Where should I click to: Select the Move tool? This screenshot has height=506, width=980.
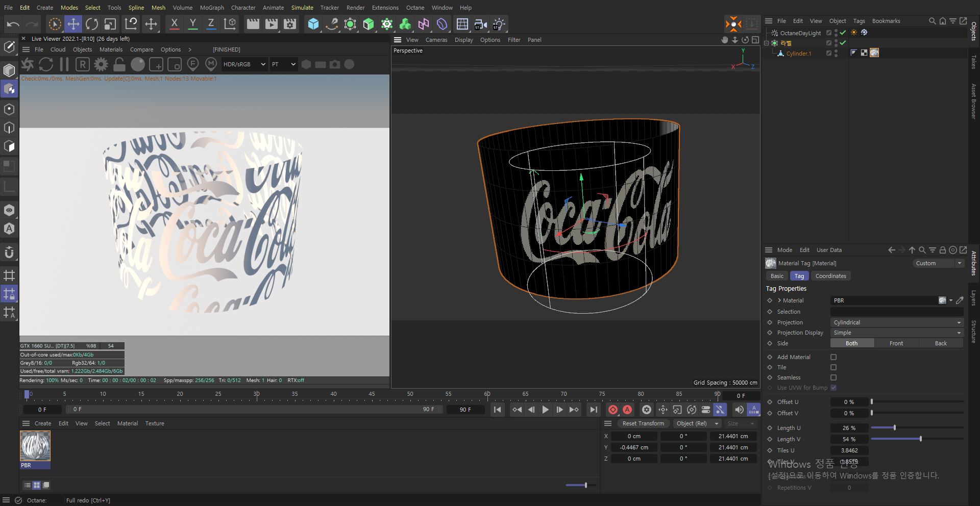pyautogui.click(x=73, y=24)
